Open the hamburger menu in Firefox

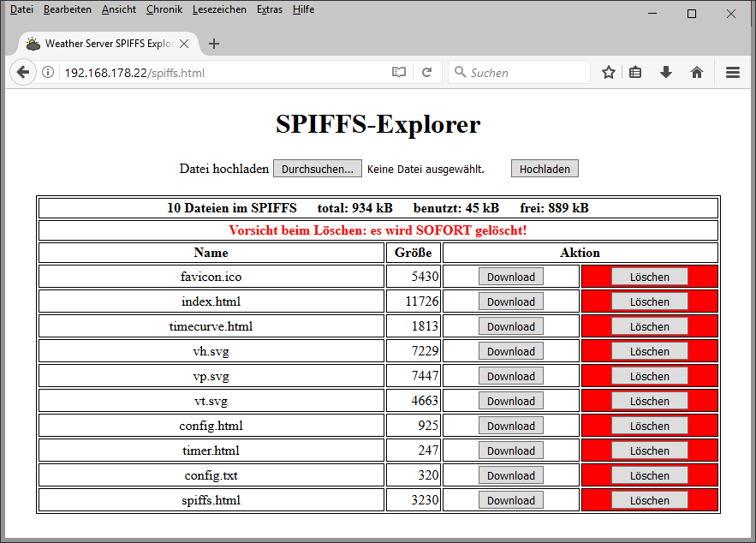[733, 73]
